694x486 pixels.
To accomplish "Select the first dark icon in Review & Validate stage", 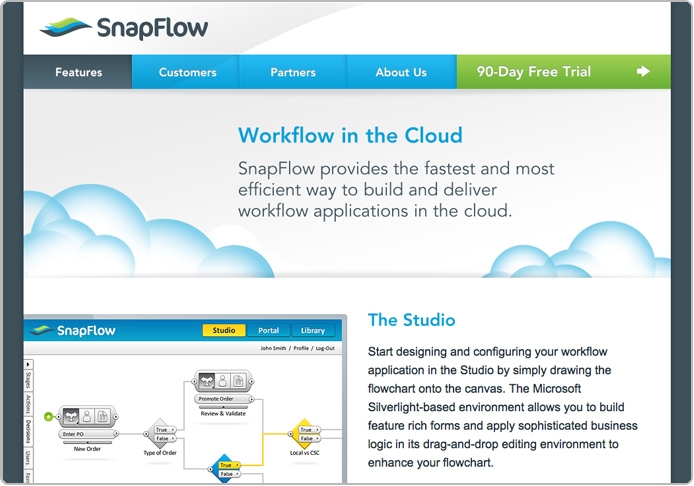I will [207, 381].
